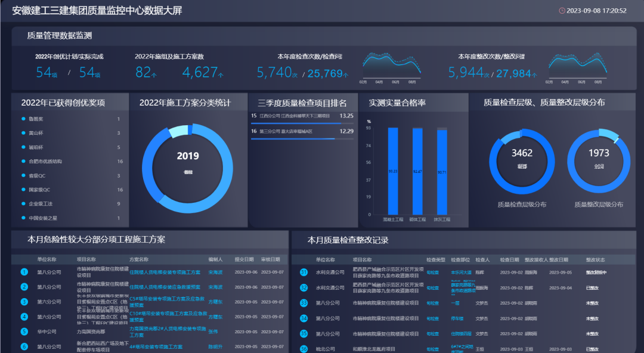
Task: Click the 丰乐河大道 inspection location link
Action: [461, 272]
